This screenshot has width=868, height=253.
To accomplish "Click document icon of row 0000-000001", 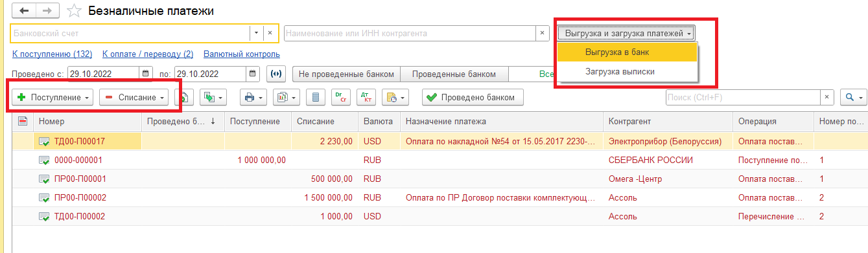I will coord(44,160).
